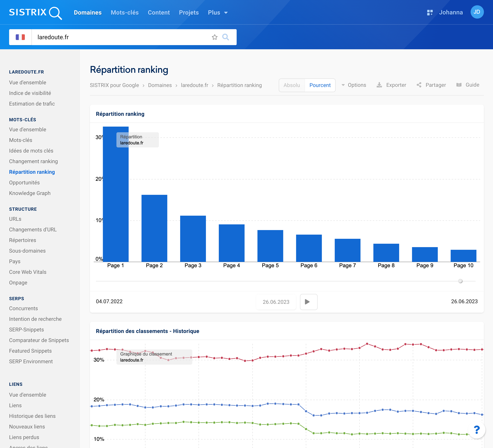Image resolution: width=493 pixels, height=448 pixels.
Task: Click the Partager share icon
Action: pos(419,85)
